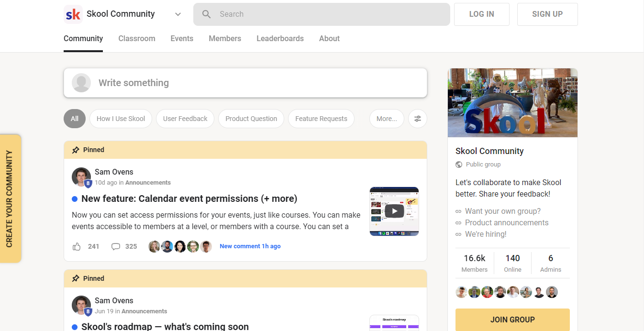Click the SIGN UP button
644x331 pixels.
pos(547,14)
